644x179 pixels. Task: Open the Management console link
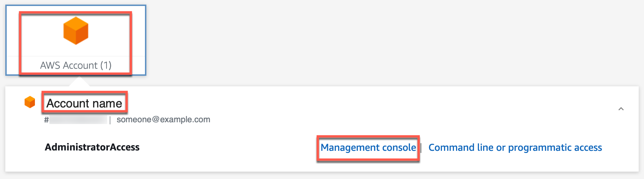point(368,147)
